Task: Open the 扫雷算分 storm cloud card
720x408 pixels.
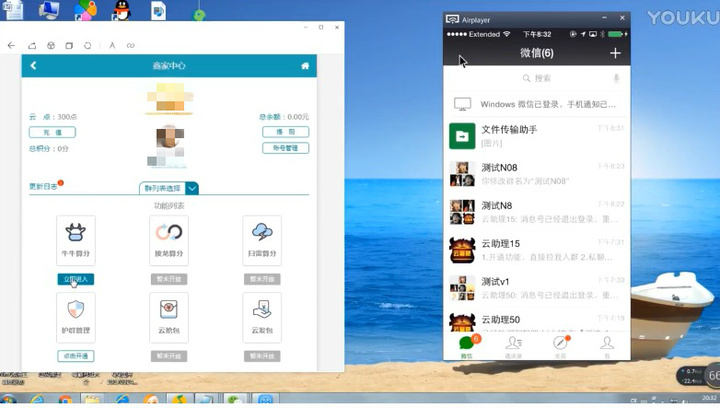Action: 262,240
